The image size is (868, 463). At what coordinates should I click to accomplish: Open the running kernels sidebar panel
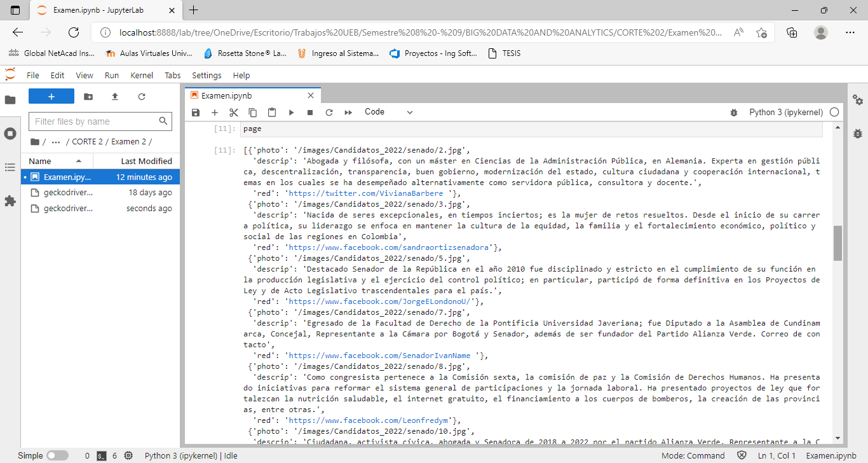[x=10, y=132]
